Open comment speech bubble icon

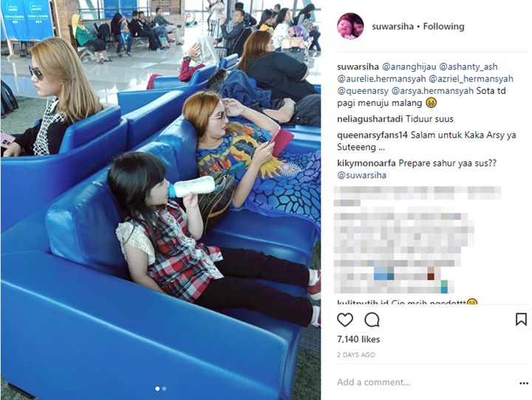(372, 319)
